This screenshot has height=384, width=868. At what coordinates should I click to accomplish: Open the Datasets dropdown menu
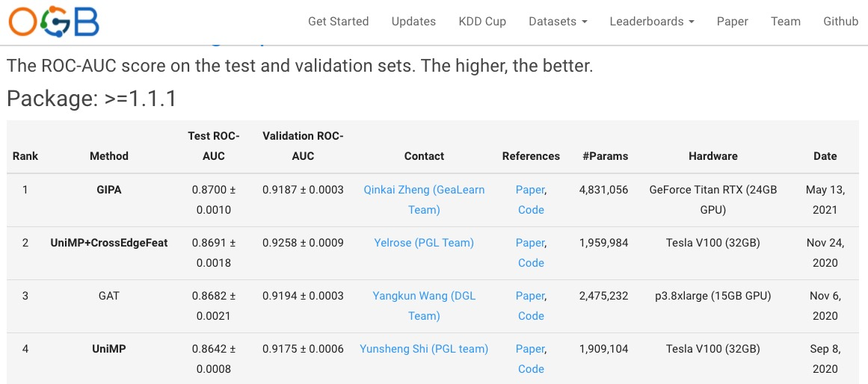click(x=558, y=22)
